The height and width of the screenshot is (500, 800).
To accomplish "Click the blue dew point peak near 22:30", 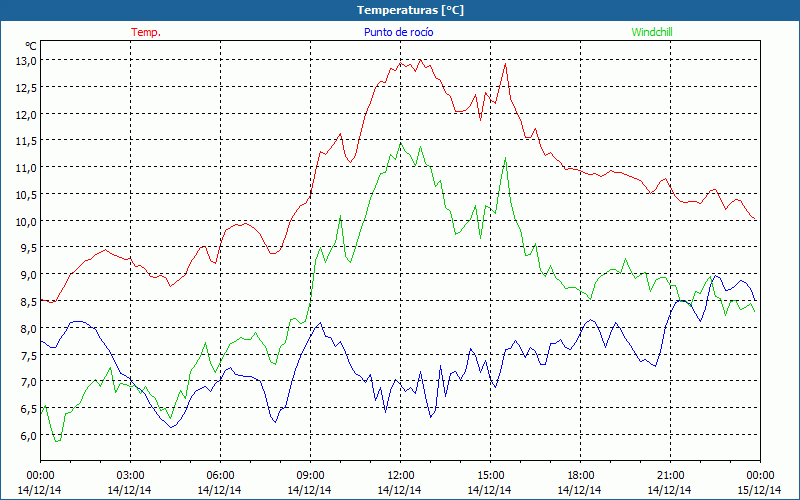I will click(x=716, y=276).
